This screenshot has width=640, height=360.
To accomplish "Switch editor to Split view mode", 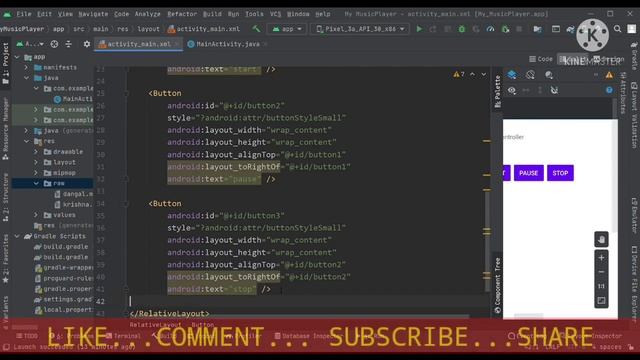I will (x=573, y=59).
